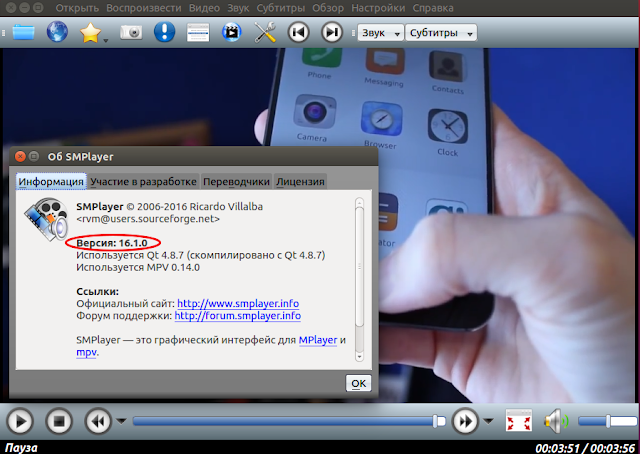Close the main SMPlayer window
The height and width of the screenshot is (454, 640).
click(x=11, y=7)
